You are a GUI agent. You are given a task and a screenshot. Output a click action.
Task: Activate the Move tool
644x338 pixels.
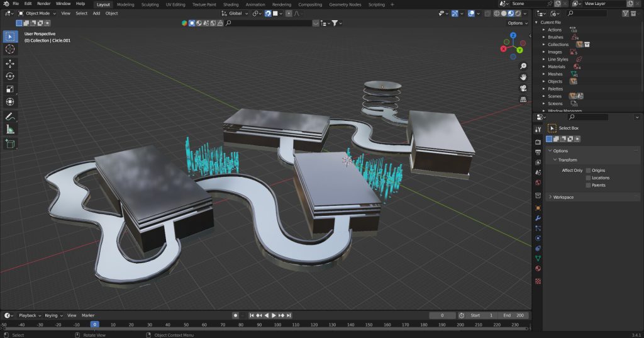tap(10, 64)
